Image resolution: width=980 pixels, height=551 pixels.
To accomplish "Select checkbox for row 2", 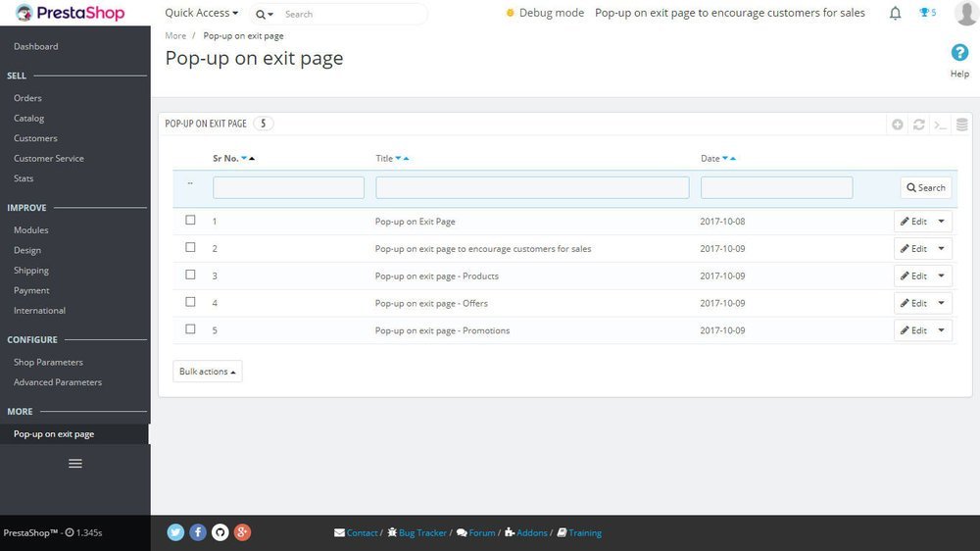I will 191,248.
